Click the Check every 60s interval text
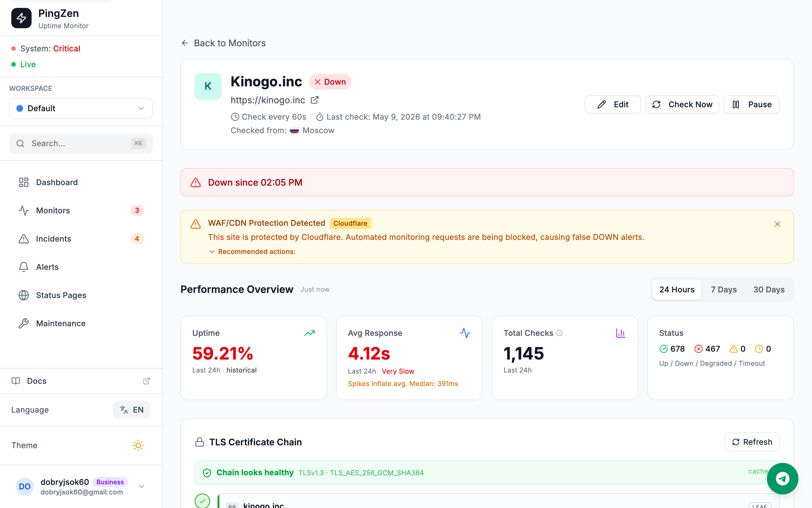 click(x=274, y=117)
